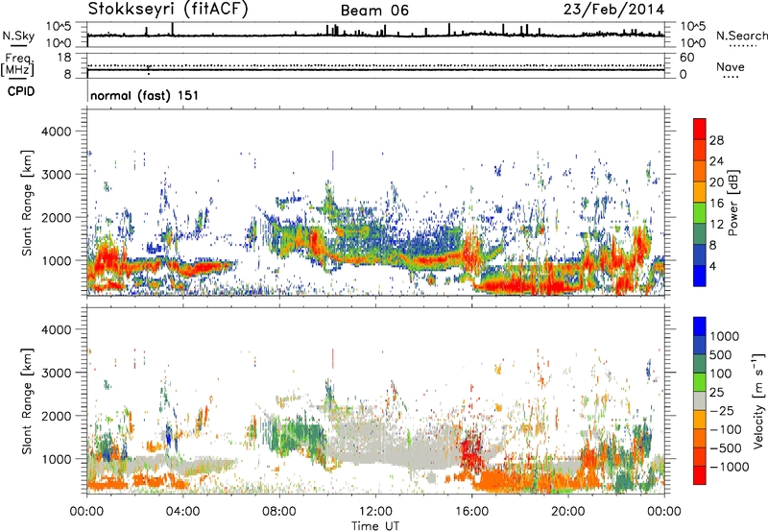The height and width of the screenshot is (532, 768).
Task: Click the 04:00 time tick label
Action: (x=182, y=512)
